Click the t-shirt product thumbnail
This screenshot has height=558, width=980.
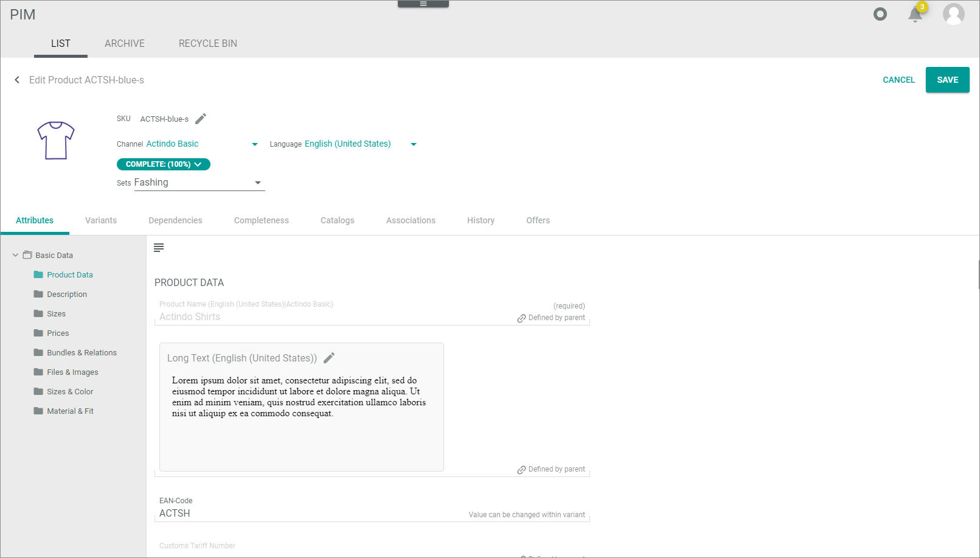point(56,140)
